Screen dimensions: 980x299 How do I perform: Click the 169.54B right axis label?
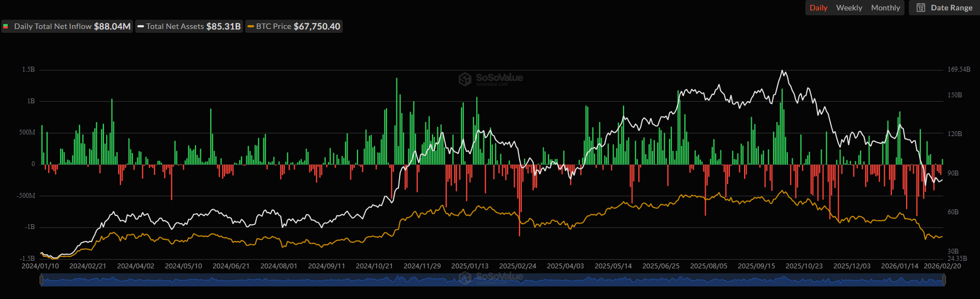point(959,69)
